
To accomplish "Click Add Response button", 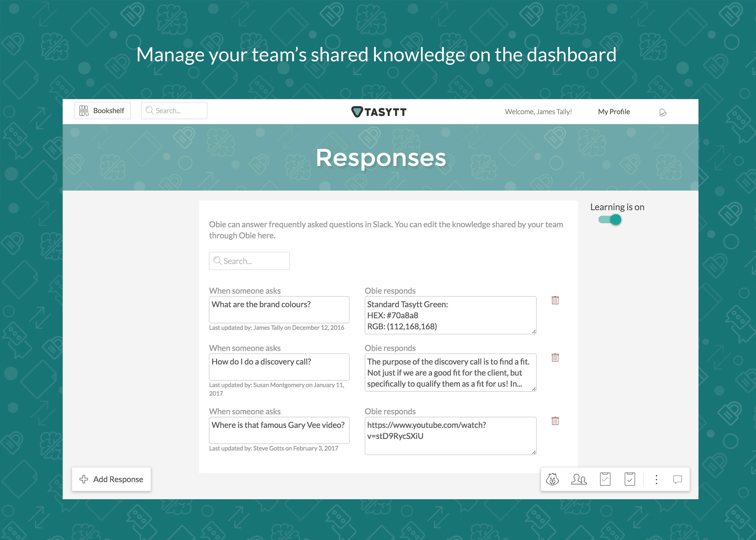I will 111,479.
